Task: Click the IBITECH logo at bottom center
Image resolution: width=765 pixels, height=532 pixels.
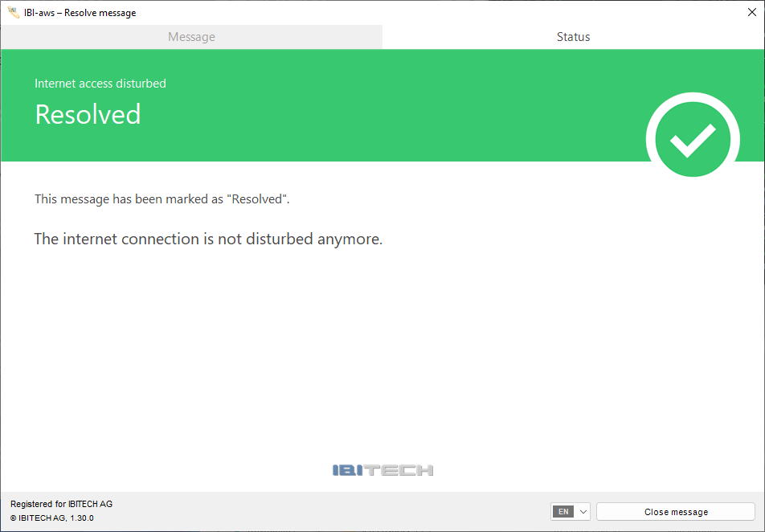Action: (x=382, y=470)
